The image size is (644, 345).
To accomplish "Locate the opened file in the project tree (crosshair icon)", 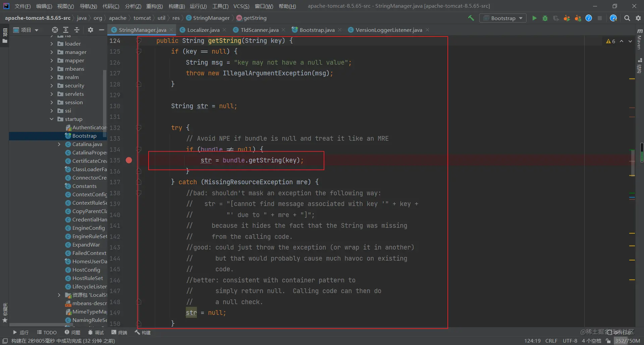I will [55, 30].
